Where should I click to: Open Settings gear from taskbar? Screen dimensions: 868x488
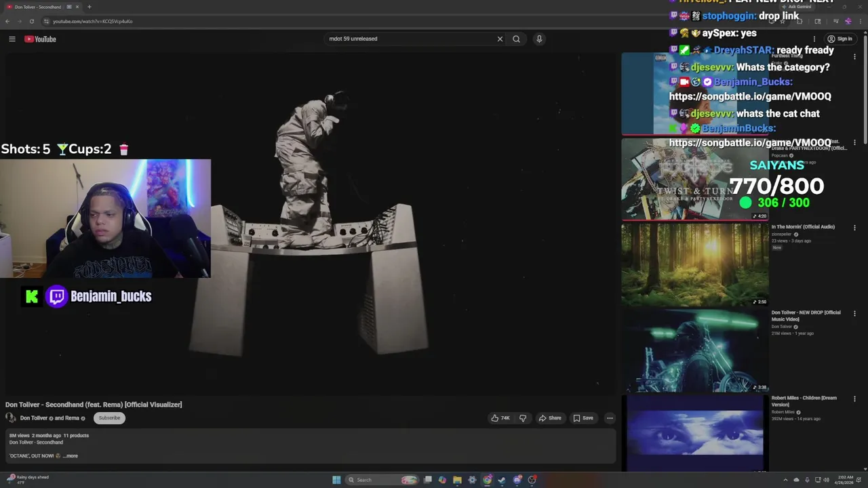pos(472,480)
